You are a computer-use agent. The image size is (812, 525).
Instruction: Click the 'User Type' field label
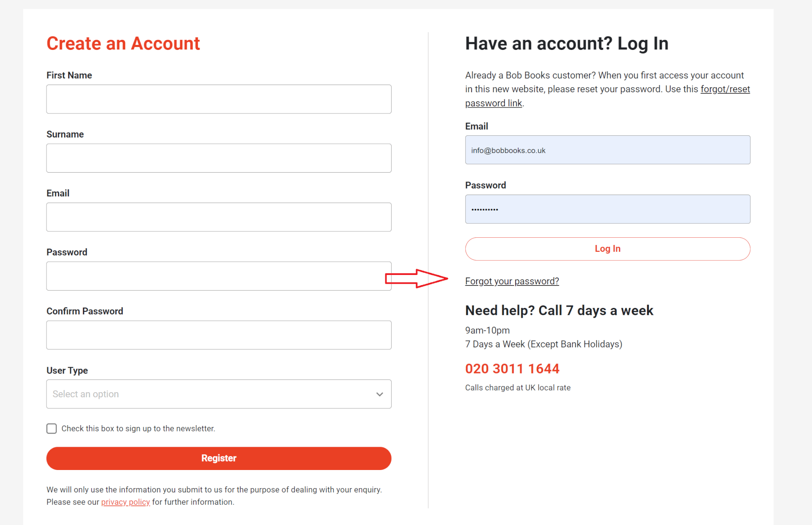pos(67,371)
